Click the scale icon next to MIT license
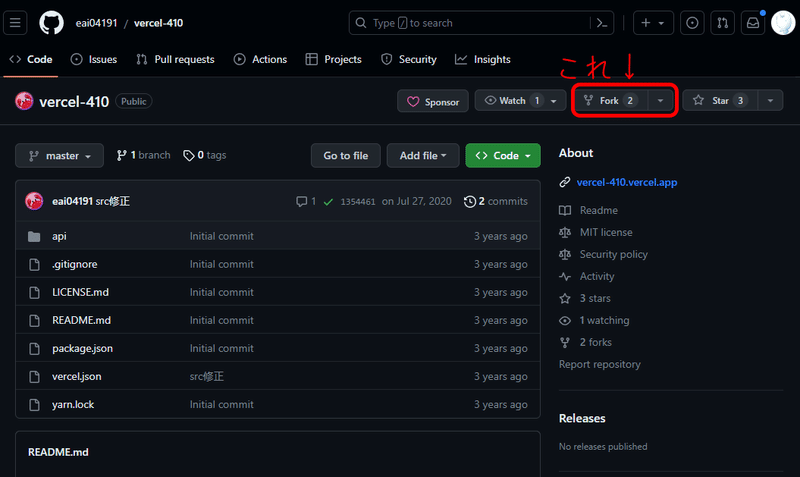Screen dimensions: 800x477 point(565,232)
